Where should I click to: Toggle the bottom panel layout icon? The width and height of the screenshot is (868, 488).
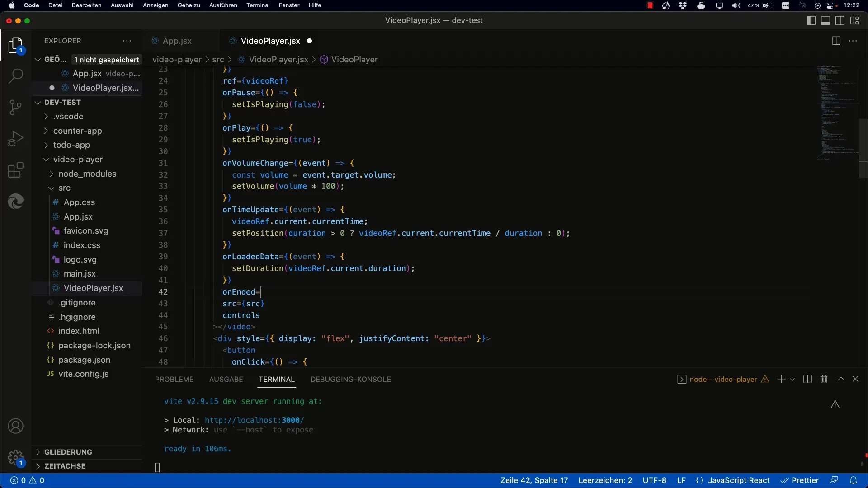point(826,20)
